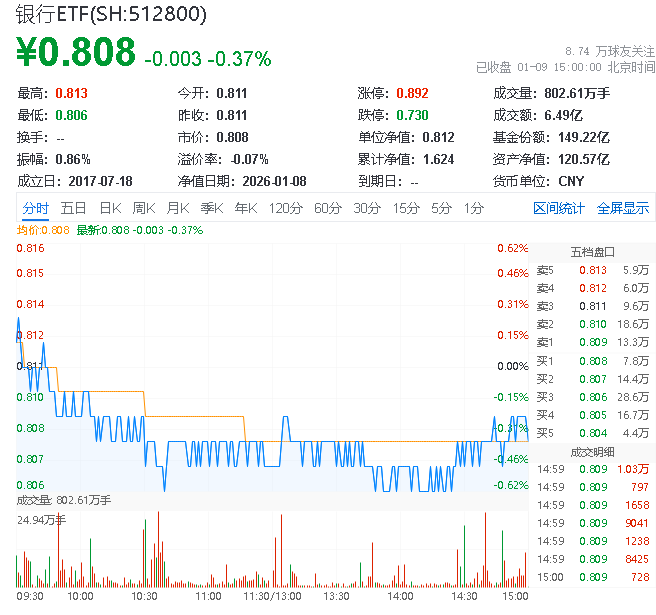The image size is (656, 615).
Task: Select the 60分 interval tab
Action: [327, 208]
